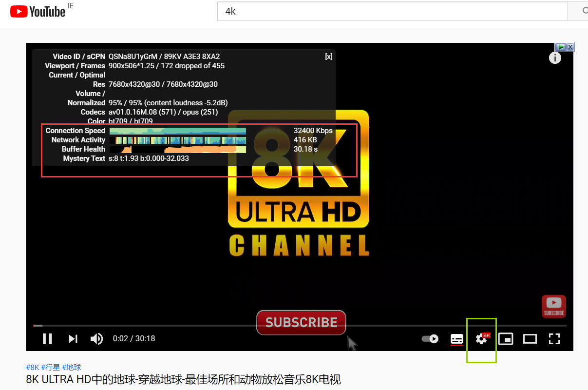Image resolution: width=588 pixels, height=390 pixels.
Task: Click the 172 dropped of 455 frames text
Action: coord(193,66)
